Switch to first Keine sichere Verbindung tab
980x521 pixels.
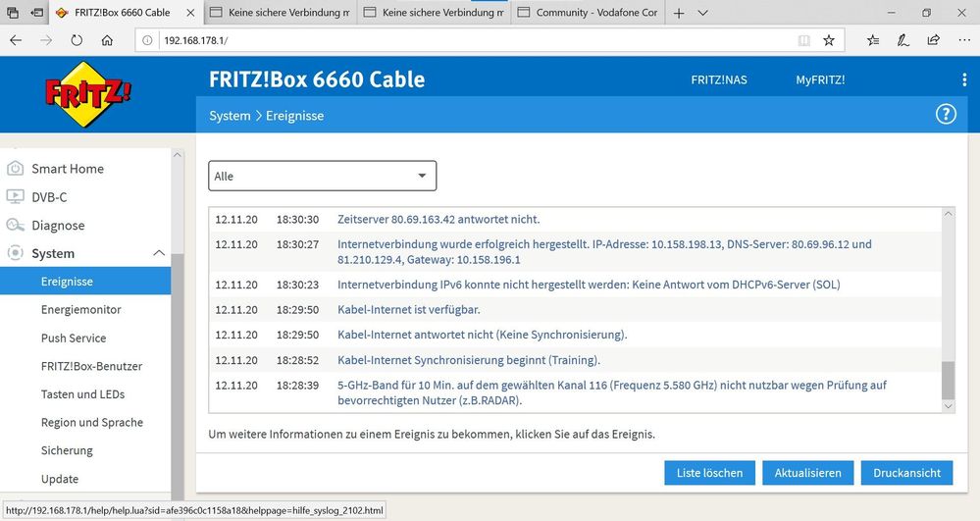[x=280, y=13]
